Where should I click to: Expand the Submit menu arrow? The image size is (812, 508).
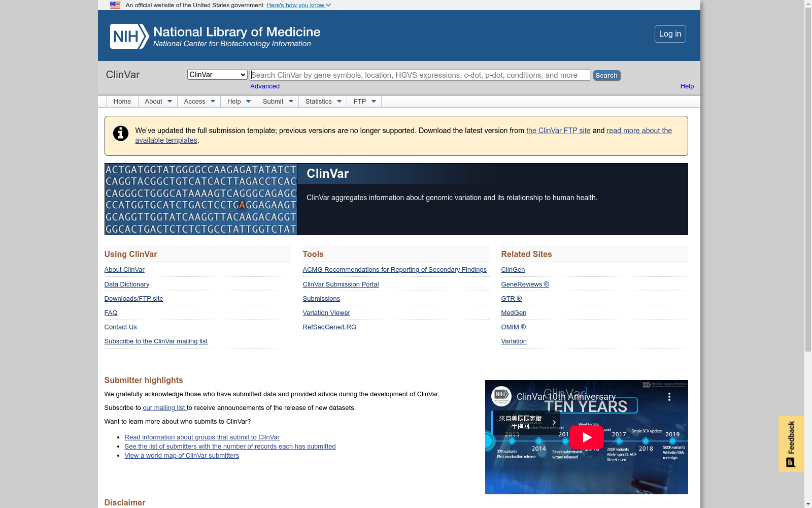291,102
